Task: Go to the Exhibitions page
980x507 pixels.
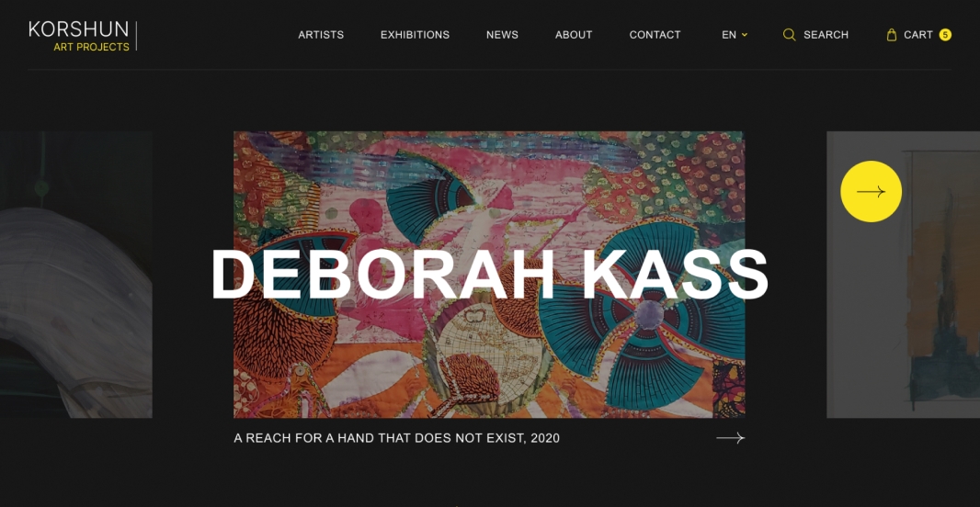Action: (415, 35)
